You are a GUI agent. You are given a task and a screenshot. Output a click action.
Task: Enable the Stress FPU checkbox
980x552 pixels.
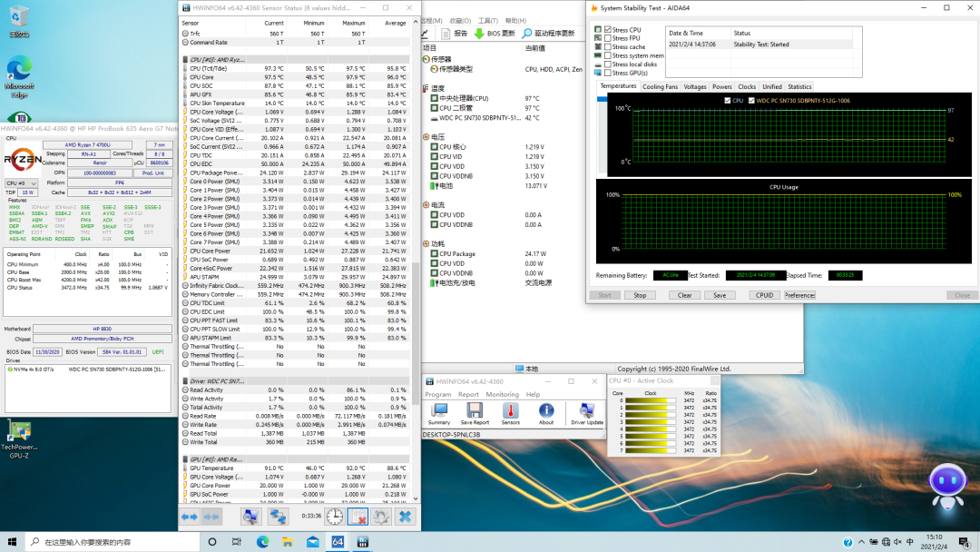pos(608,38)
